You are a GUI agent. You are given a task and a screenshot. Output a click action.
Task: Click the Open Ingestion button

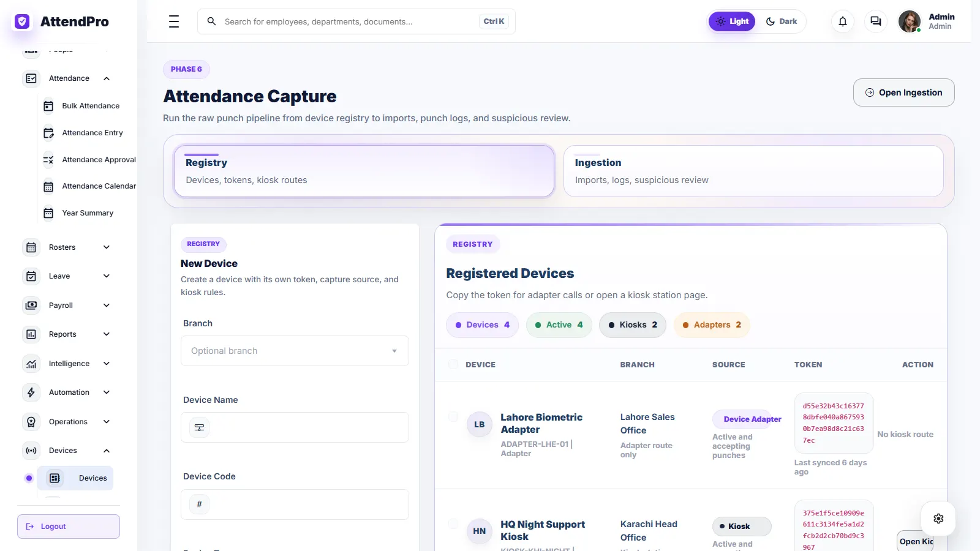pyautogui.click(x=903, y=92)
